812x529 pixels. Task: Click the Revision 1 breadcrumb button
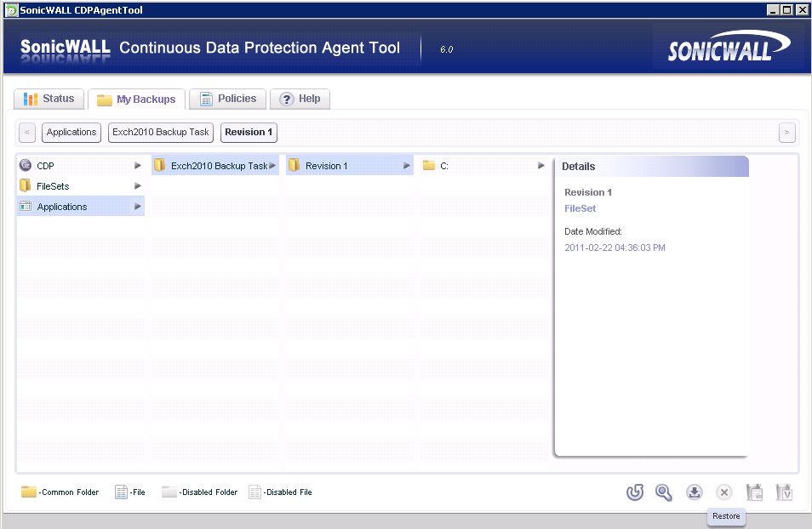tap(249, 132)
